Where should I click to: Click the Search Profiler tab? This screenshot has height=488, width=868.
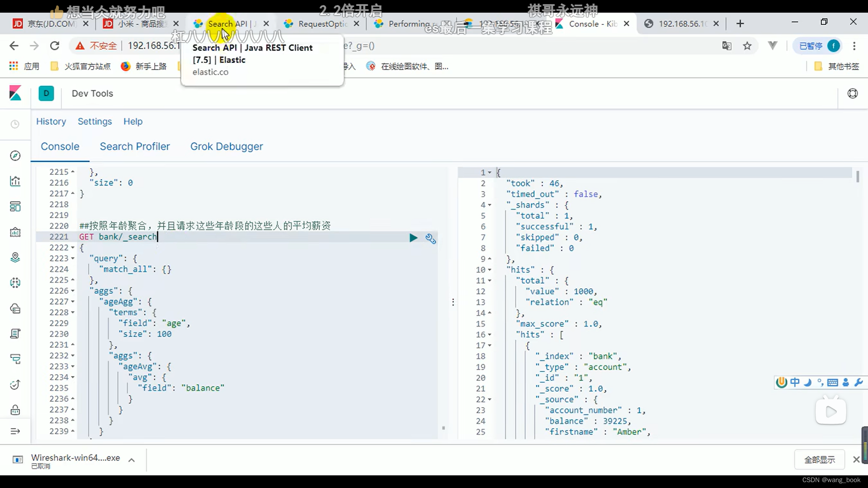(135, 146)
